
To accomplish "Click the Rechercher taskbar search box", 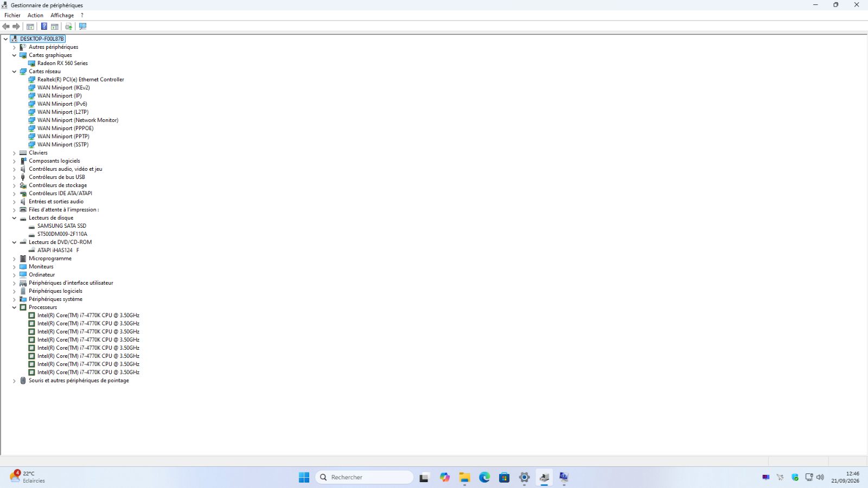I will click(364, 477).
